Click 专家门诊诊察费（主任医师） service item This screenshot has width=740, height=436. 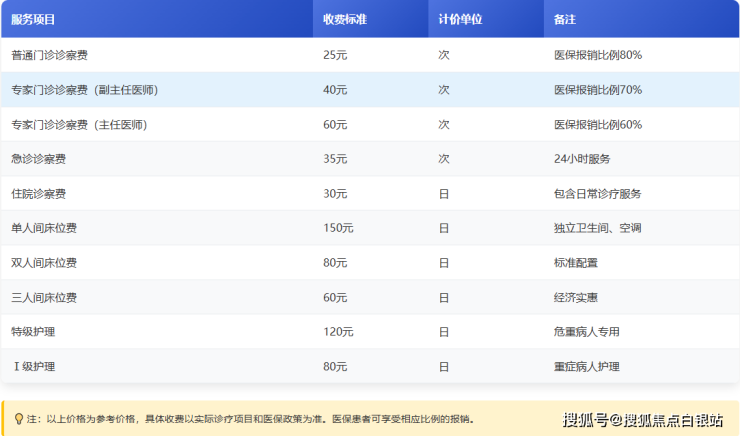(79, 125)
